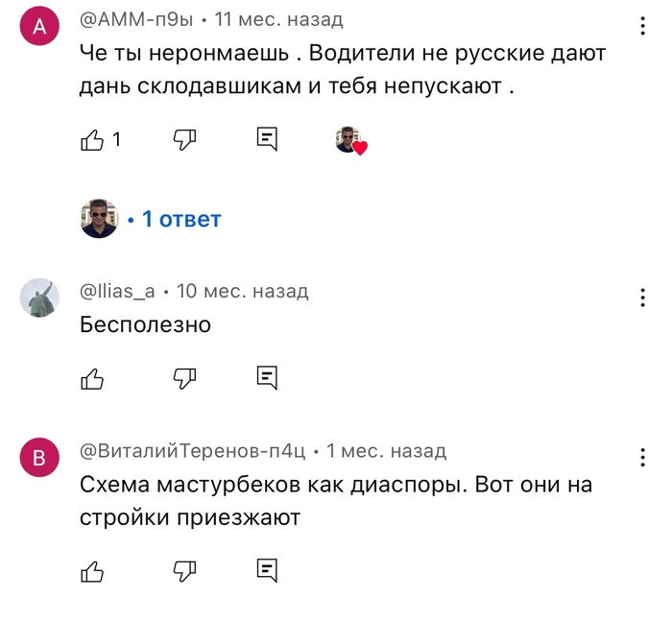Open the replier's avatar beside "1 ответ"

(x=98, y=219)
